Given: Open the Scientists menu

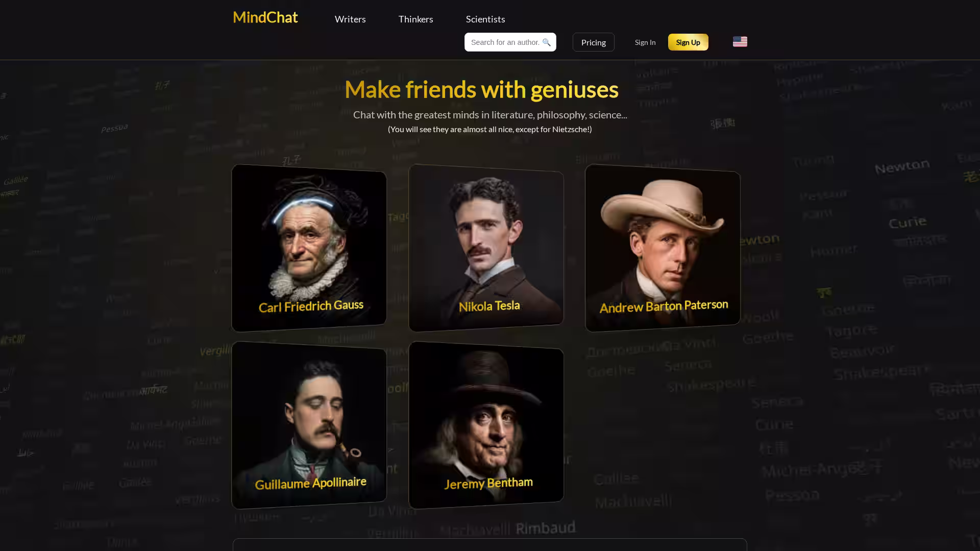Looking at the screenshot, I should coord(485,19).
